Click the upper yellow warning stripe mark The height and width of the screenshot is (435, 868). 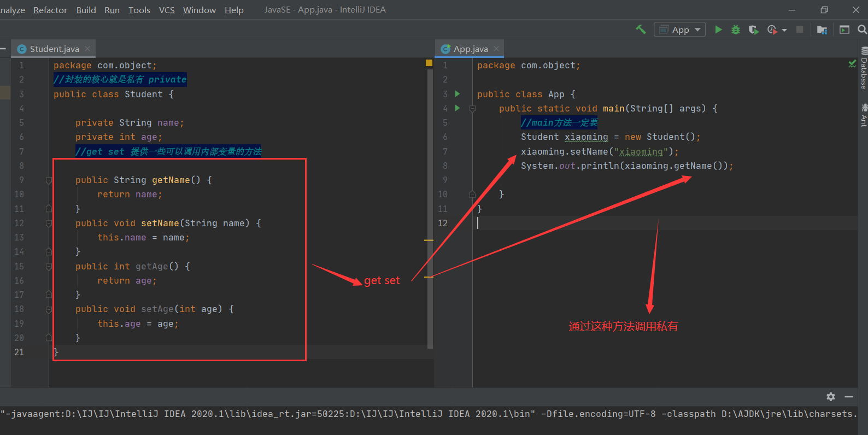click(429, 240)
